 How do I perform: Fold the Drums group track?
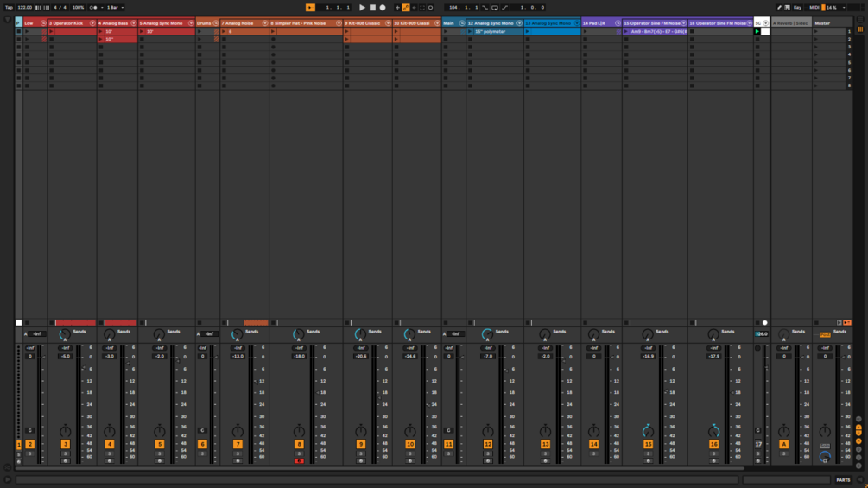tap(215, 23)
